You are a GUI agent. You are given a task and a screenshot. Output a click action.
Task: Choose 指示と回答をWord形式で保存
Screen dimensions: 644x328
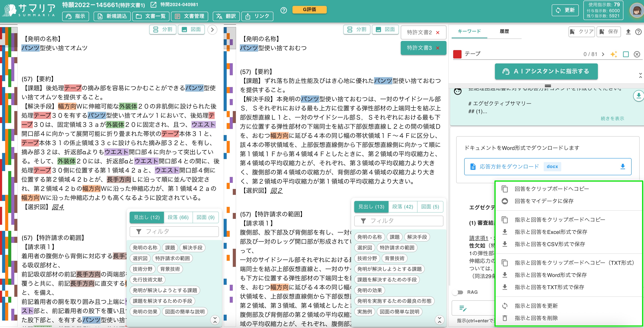click(569, 275)
